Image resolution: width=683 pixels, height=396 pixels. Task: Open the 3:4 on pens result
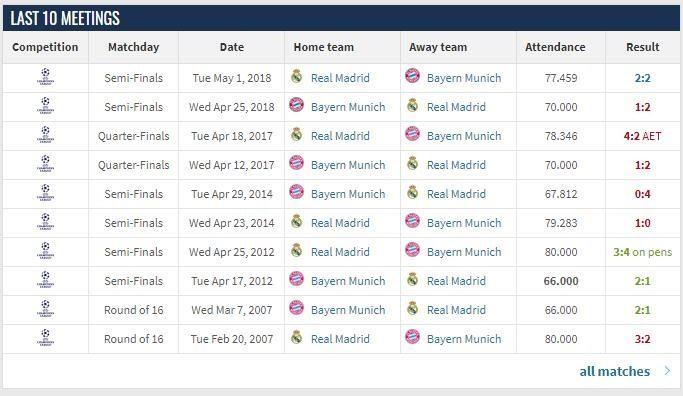(642, 252)
